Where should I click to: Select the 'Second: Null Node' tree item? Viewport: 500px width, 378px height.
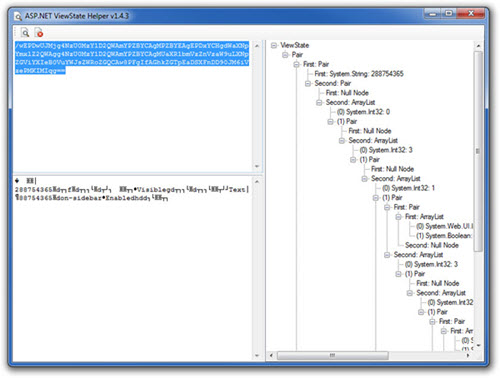point(432,245)
